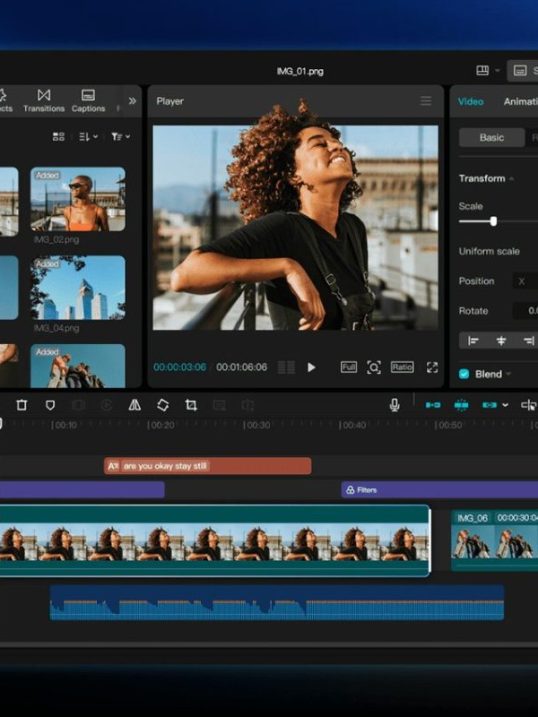Play the video preview
This screenshot has width=538, height=717.
311,367
